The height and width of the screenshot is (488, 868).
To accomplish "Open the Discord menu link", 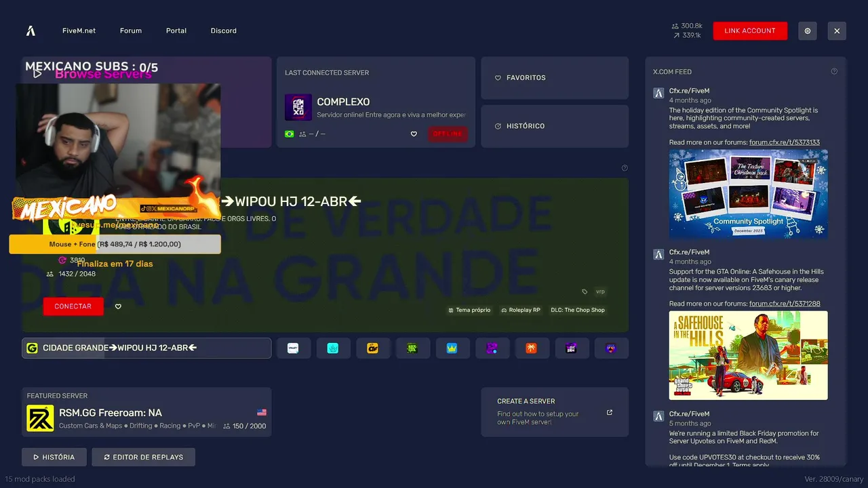I will (x=224, y=30).
